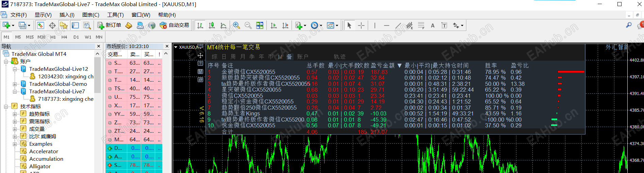Switch stats panel to 轨迹 tab
This screenshot has height=173, width=644.
pyautogui.click(x=340, y=57)
